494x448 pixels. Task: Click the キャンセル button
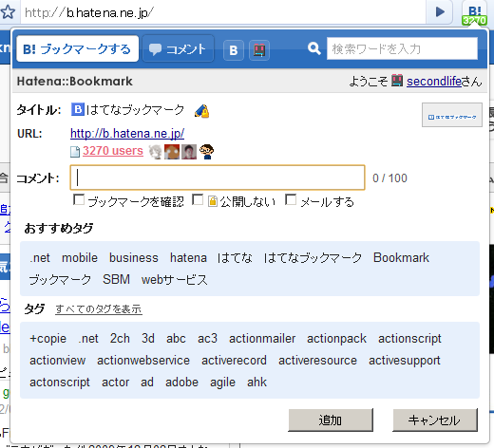pyautogui.click(x=435, y=420)
